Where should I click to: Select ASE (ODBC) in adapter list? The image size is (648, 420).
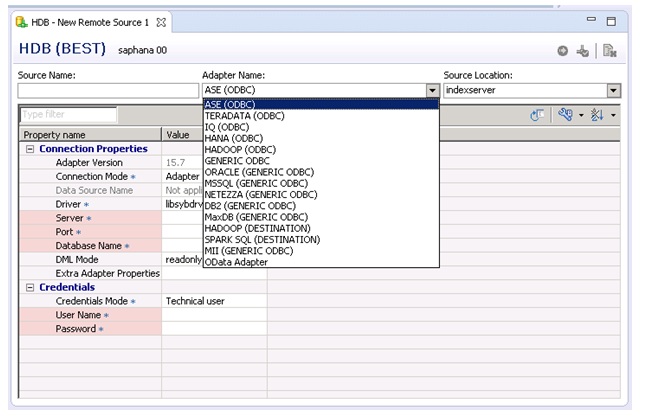[321, 105]
